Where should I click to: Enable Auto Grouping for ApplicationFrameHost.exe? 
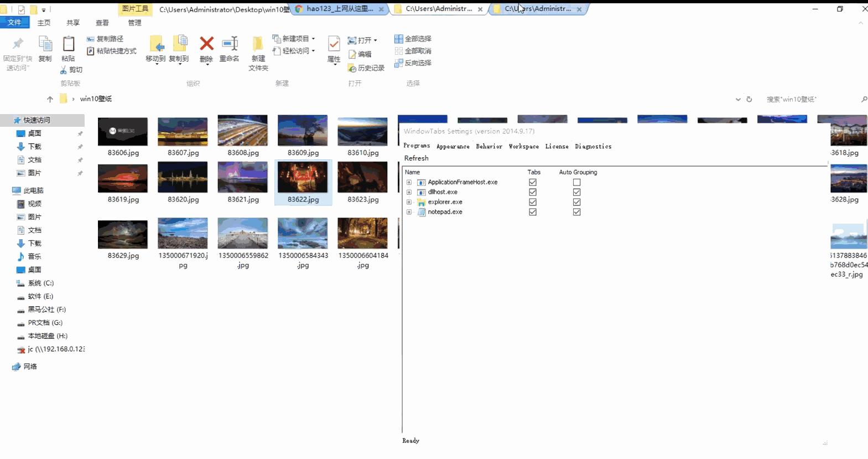[x=576, y=182]
